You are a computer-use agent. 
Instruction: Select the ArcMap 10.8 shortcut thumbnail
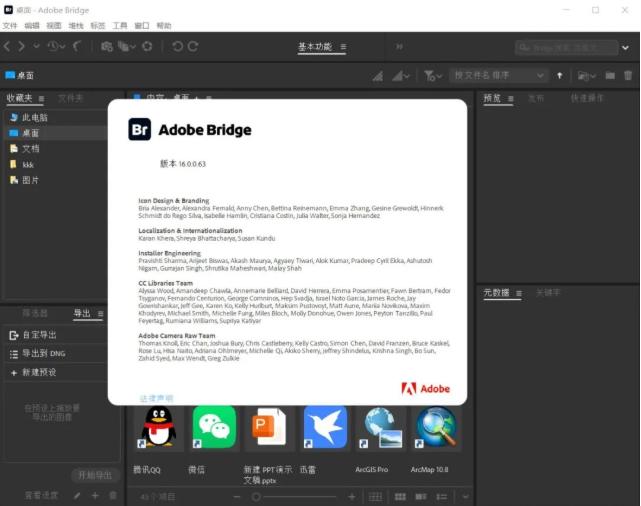pyautogui.click(x=436, y=428)
